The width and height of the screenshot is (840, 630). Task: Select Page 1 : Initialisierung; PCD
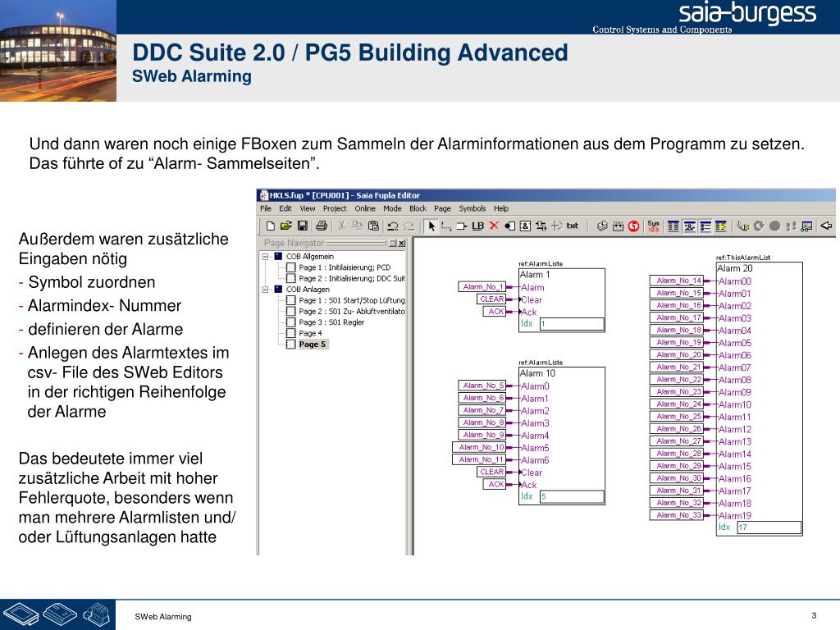(345, 267)
